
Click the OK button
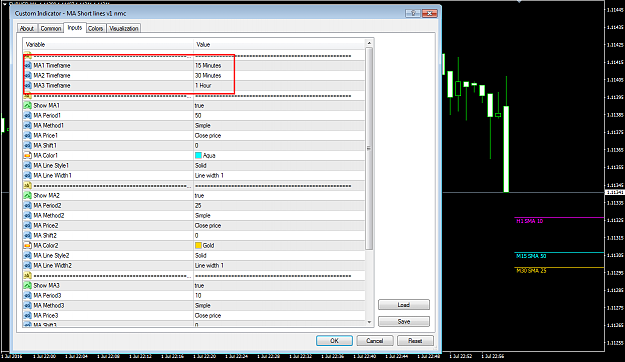(334, 341)
